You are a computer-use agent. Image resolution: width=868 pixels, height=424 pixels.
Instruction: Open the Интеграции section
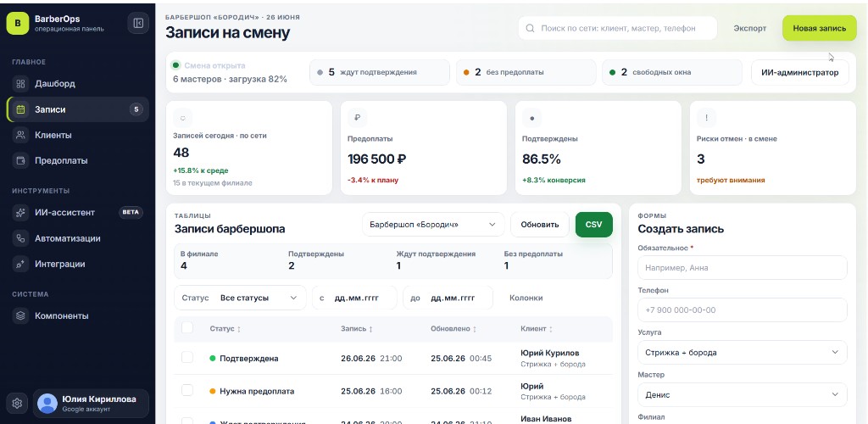pos(77,264)
